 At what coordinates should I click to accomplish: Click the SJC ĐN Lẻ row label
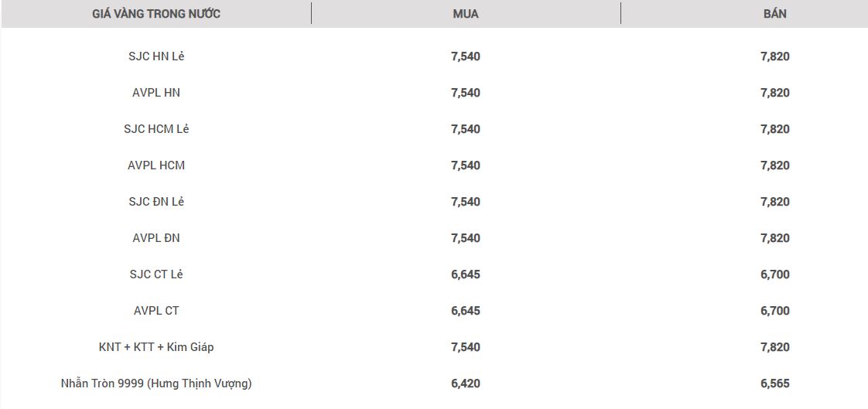coord(156,202)
